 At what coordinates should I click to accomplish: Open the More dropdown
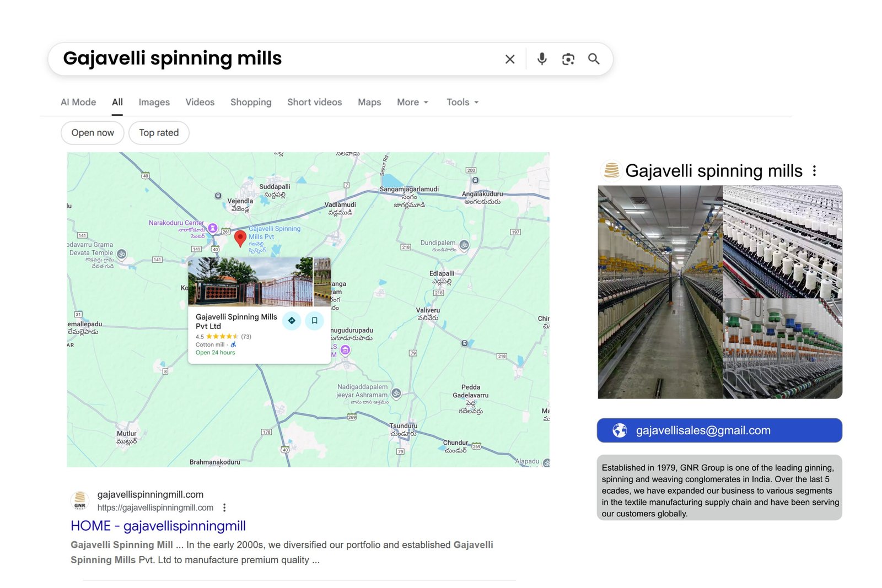click(412, 102)
